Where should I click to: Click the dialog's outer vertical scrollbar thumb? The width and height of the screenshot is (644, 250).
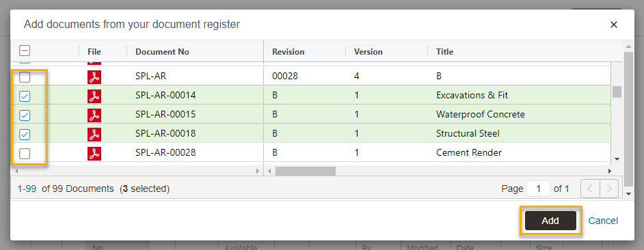coord(629,119)
